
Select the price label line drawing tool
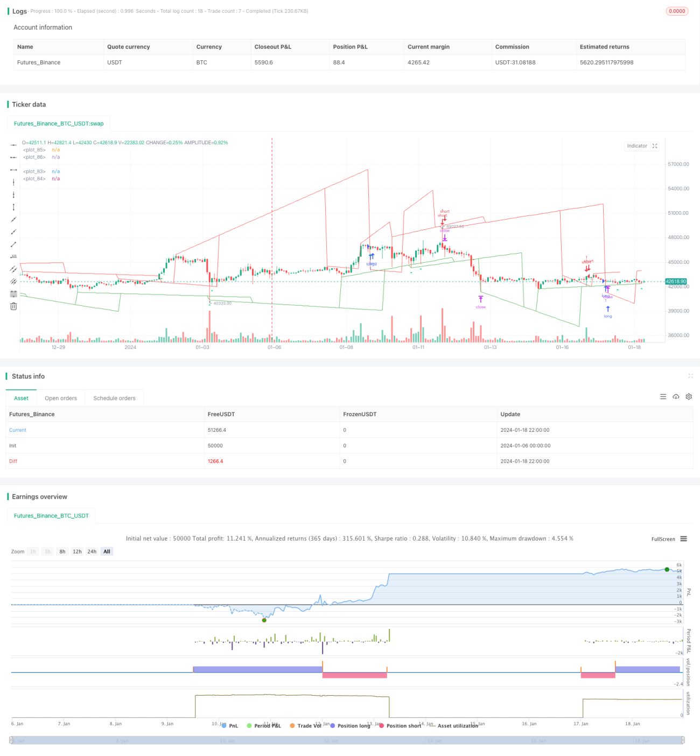13,256
